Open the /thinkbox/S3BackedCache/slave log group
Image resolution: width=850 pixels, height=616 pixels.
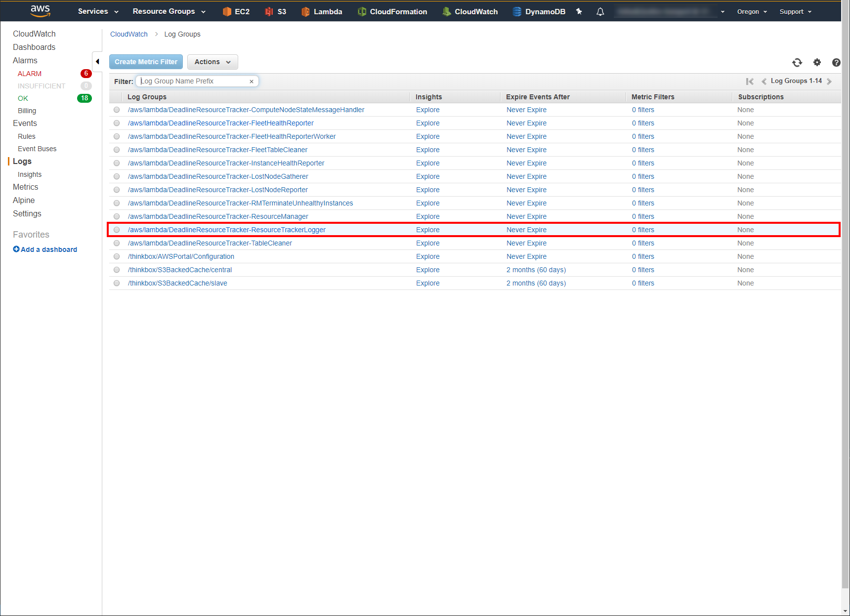177,283
